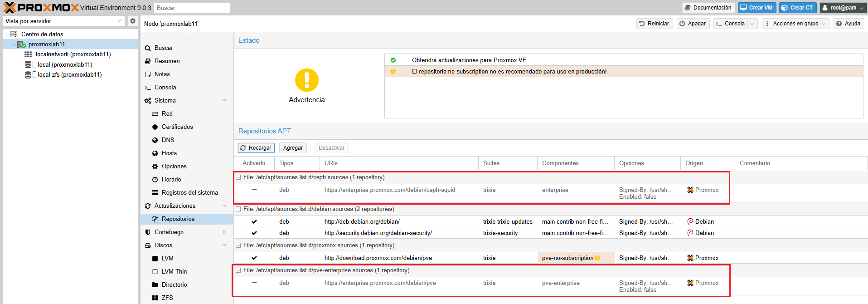Screen dimensions: 868x304
Task: Collapse Centro de datos tree arrow
Action: point(6,34)
